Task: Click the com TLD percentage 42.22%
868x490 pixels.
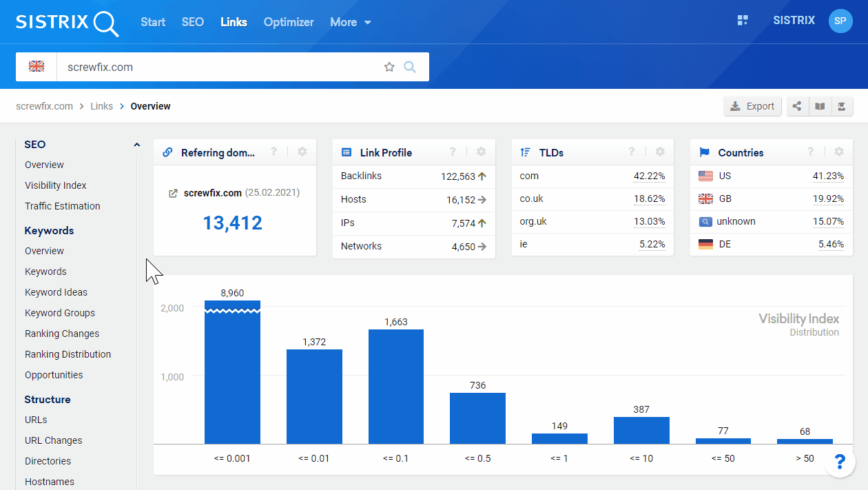Action: point(650,176)
